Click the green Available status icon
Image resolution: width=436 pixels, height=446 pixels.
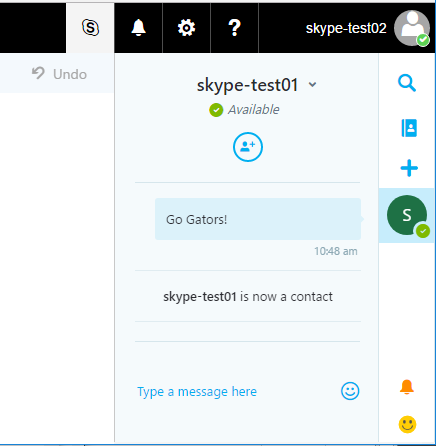216,110
